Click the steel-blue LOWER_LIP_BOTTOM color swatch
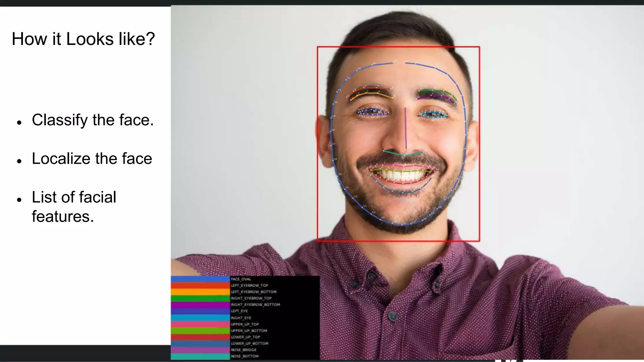The height and width of the screenshot is (362, 644). point(200,343)
